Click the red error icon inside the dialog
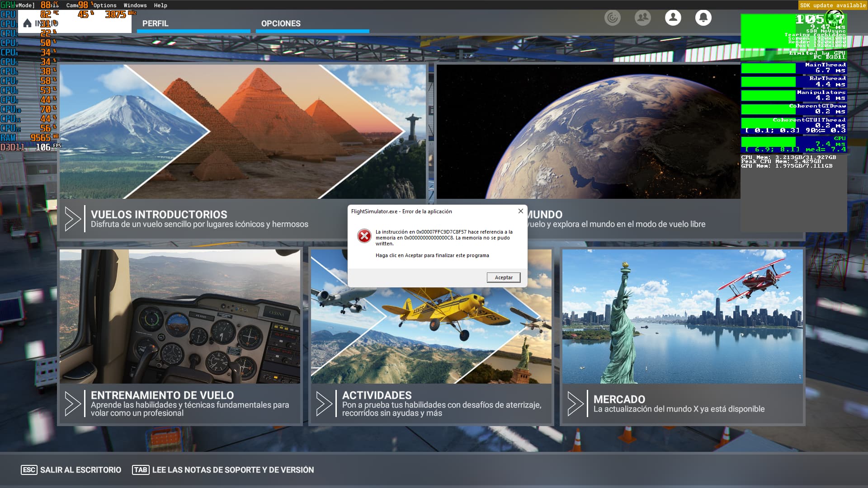Image resolution: width=868 pixels, height=488 pixels. (x=364, y=236)
